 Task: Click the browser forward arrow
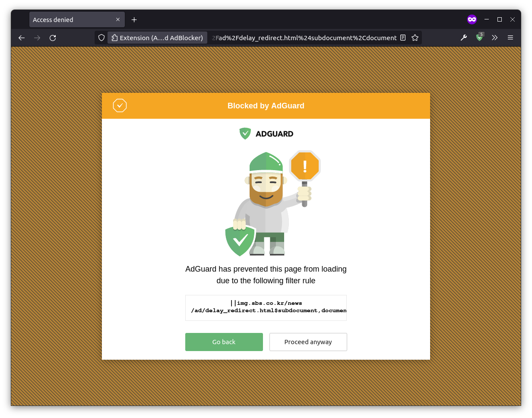[x=37, y=38]
